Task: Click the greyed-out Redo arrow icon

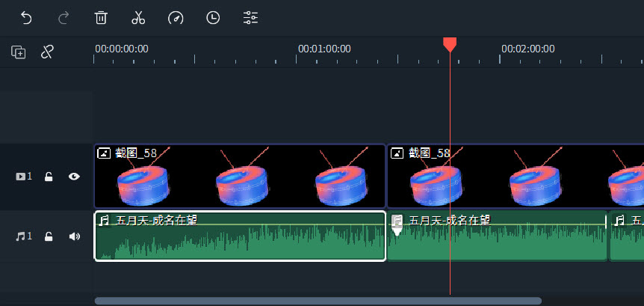Action: pos(64,18)
